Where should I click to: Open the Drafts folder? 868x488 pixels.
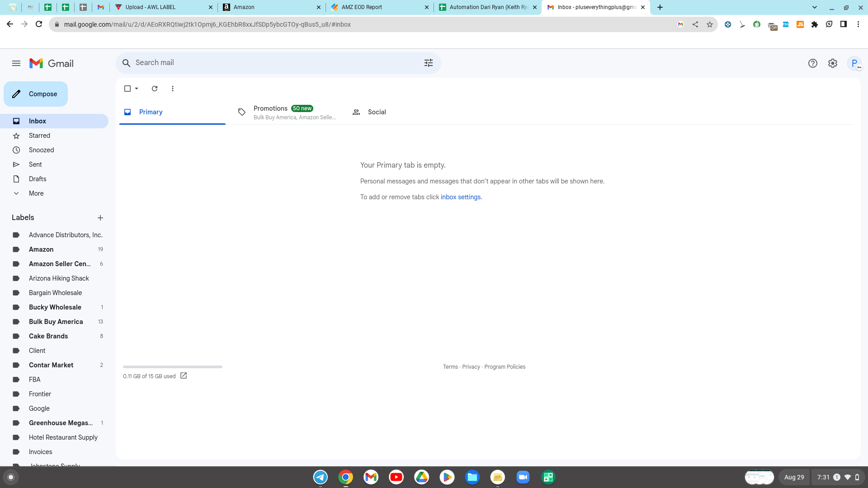pyautogui.click(x=54, y=179)
